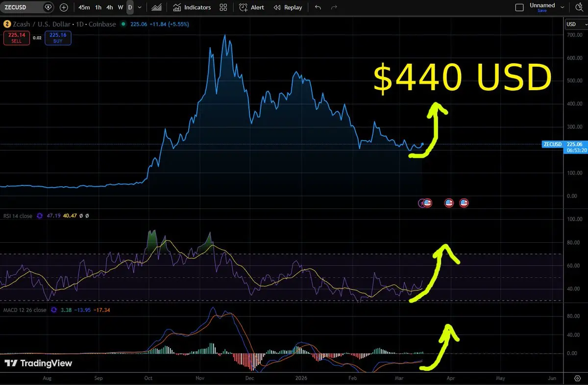Open the rightmost US flag economic event
Viewport: 588px width, 385px height.
tap(464, 203)
